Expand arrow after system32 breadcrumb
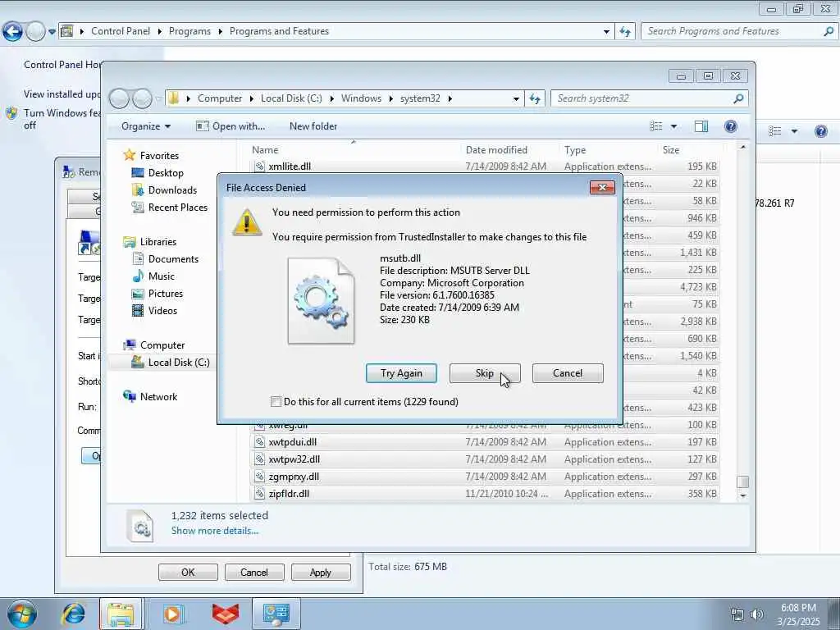 (450, 98)
